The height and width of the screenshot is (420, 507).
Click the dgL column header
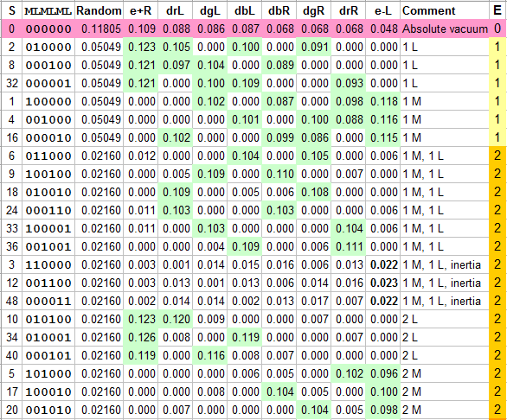click(x=210, y=10)
